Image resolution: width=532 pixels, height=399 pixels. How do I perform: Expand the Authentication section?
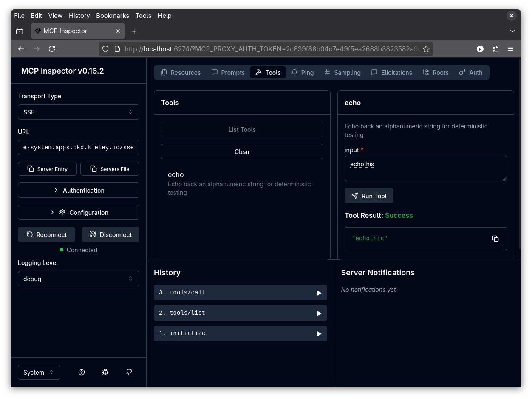(79, 190)
